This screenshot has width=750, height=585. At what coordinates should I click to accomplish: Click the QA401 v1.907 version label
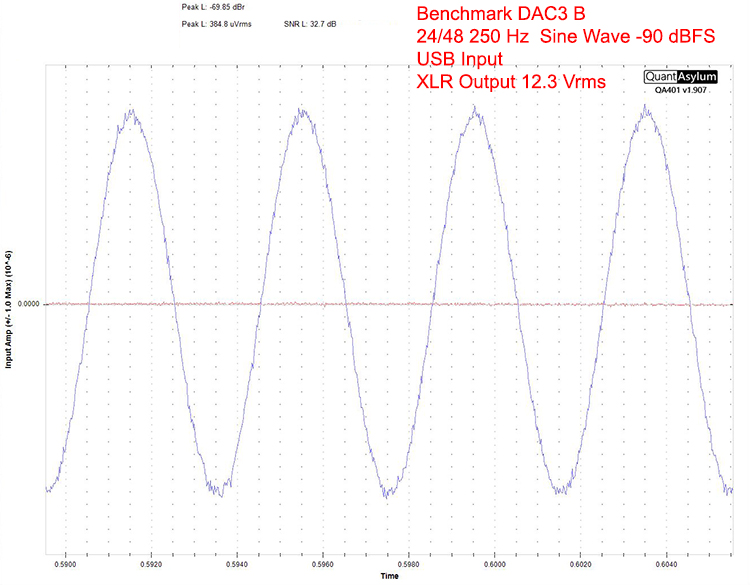pyautogui.click(x=680, y=88)
